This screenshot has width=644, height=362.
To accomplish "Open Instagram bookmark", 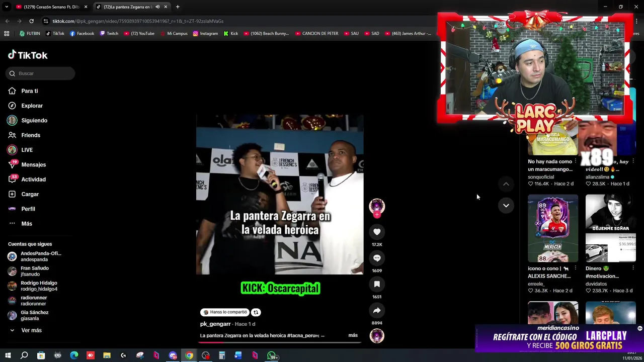I will click(205, 34).
